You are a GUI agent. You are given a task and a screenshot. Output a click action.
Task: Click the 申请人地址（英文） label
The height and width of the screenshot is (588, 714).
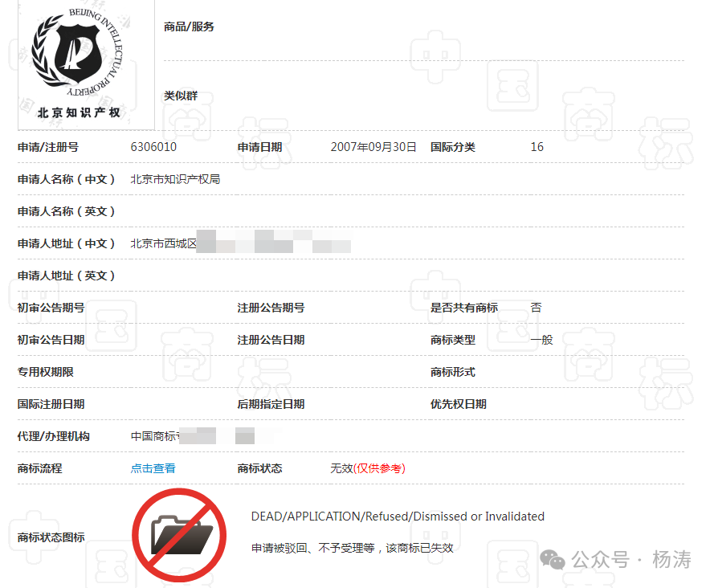pos(67,276)
